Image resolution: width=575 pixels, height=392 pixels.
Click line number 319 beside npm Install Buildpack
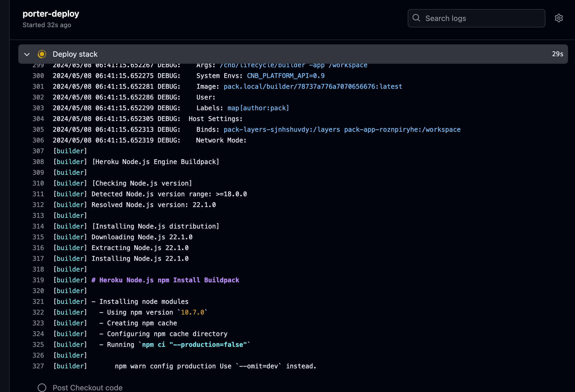coord(38,280)
